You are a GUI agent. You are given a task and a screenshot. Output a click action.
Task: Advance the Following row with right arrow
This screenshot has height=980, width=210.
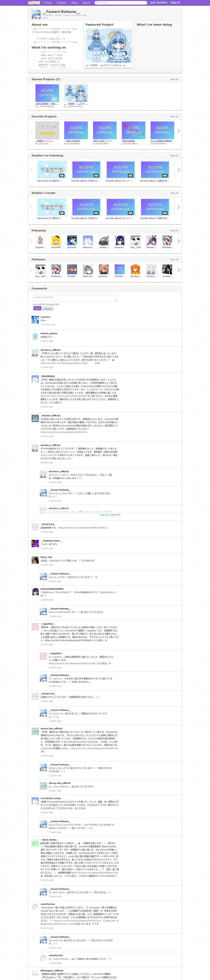tap(178, 241)
